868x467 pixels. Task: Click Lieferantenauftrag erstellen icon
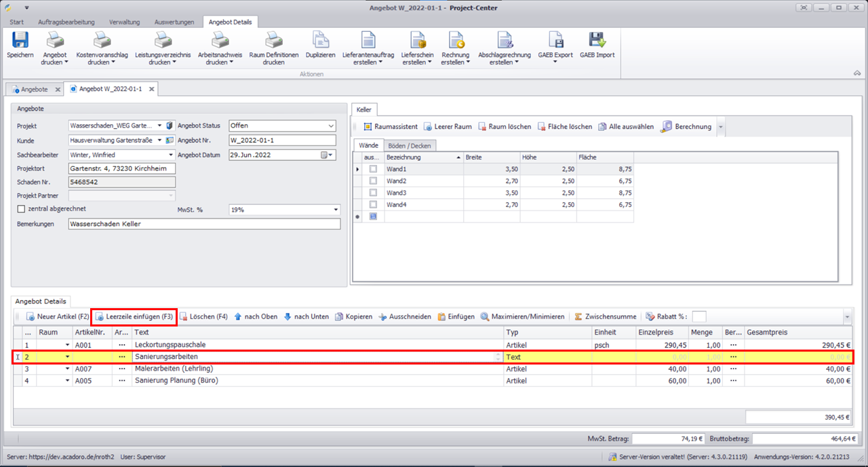[x=368, y=40]
